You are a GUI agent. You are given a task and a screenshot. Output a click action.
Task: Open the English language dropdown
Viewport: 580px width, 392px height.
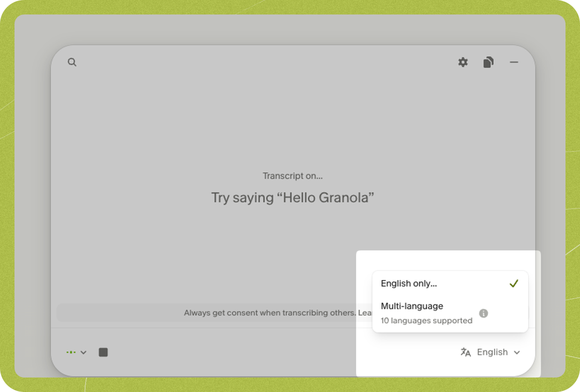point(490,352)
